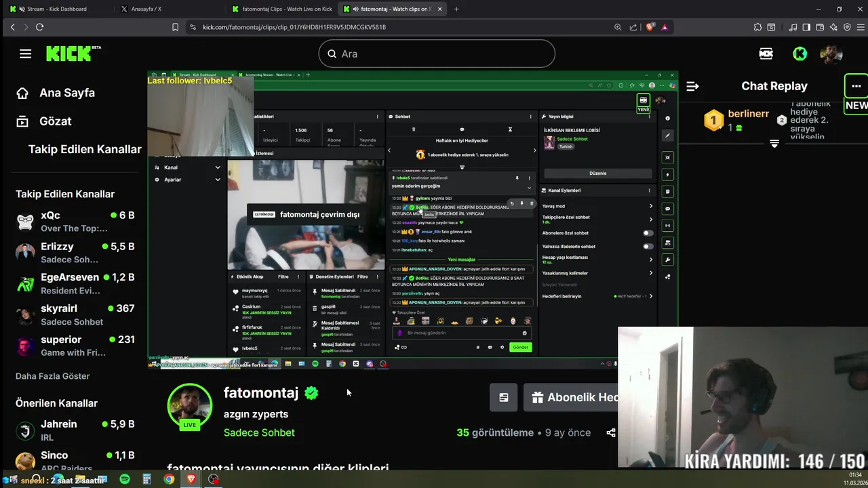Click the clip video player
Image resolution: width=868 pixels, height=488 pixels.
[413, 220]
